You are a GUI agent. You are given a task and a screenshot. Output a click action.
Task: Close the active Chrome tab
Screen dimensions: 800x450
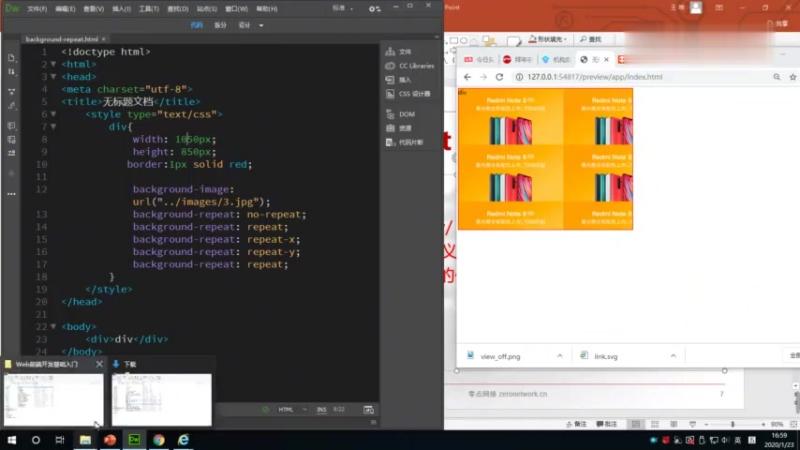coord(606,60)
